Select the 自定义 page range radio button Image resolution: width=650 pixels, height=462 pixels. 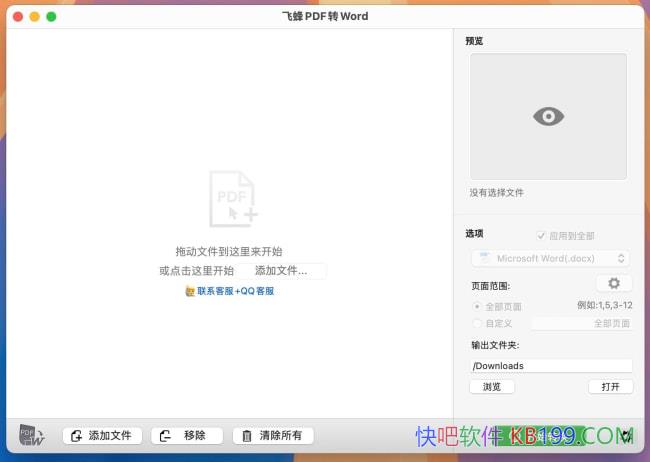tap(477, 323)
